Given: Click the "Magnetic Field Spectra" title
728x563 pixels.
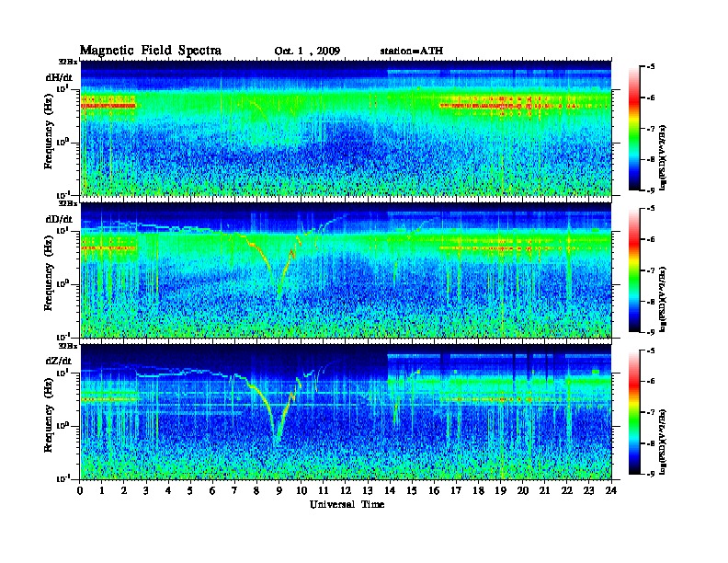Looking at the screenshot, I should pos(151,51).
